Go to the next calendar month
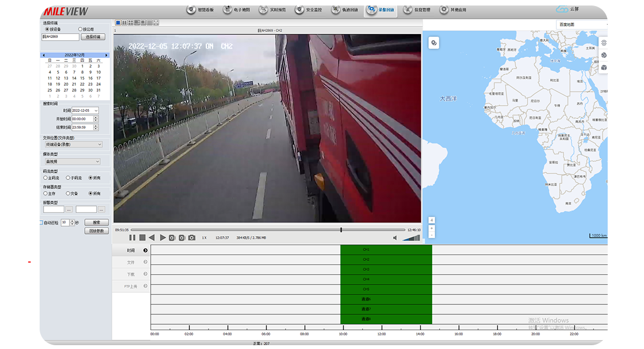The height and width of the screenshot is (349, 644). click(107, 55)
